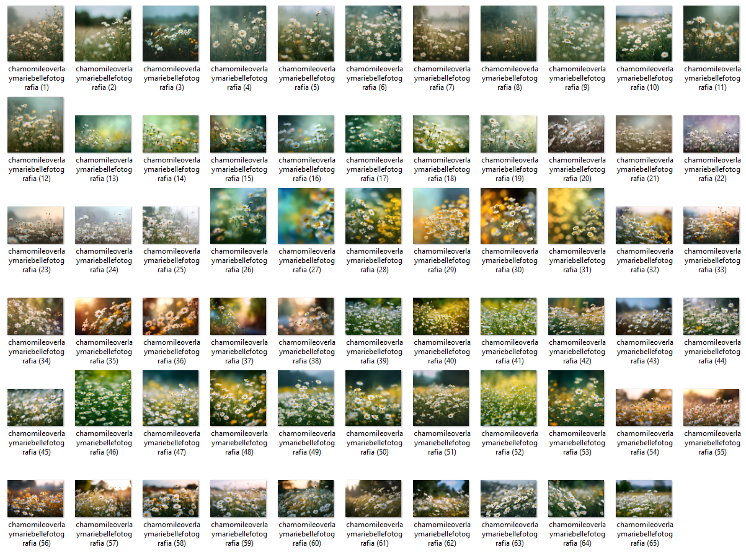This screenshot has height=560, width=746.
Task: Select thumbnail of chamomile image (1)
Action: [x=35, y=34]
